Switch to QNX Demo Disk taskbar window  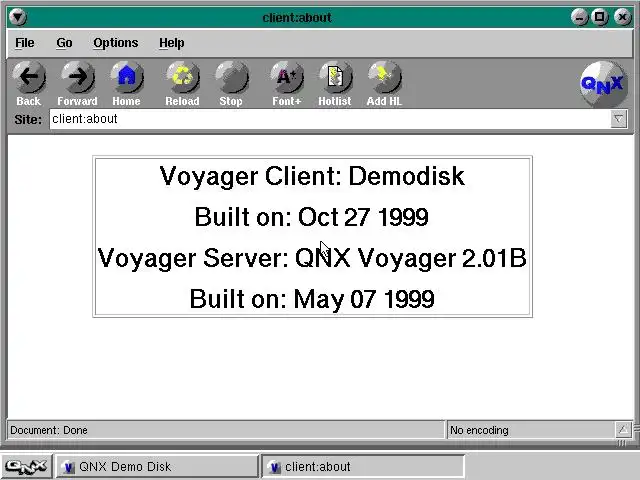156,466
